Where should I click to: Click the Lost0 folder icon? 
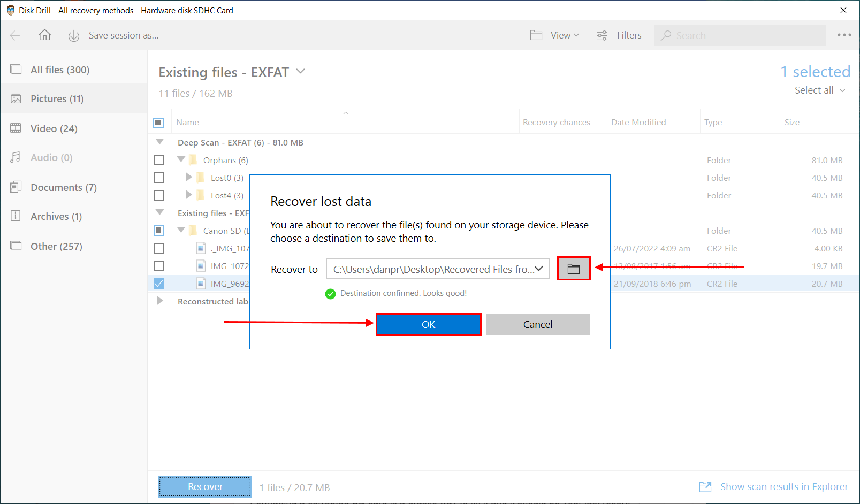(x=201, y=178)
